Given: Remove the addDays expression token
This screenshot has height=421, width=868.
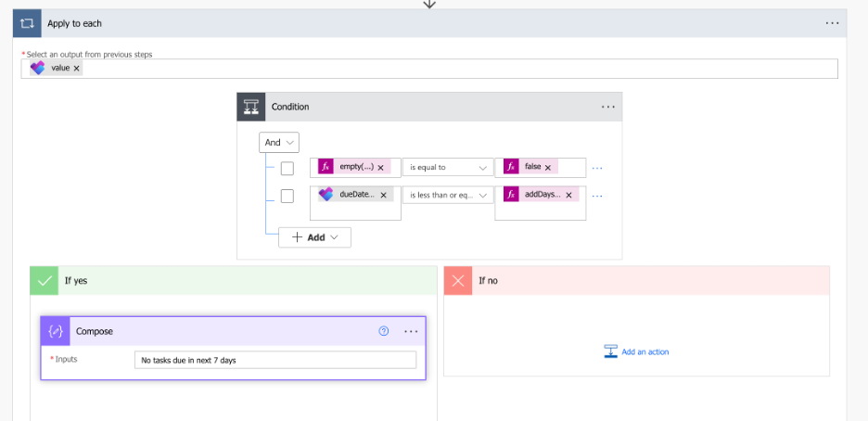Looking at the screenshot, I should point(568,195).
